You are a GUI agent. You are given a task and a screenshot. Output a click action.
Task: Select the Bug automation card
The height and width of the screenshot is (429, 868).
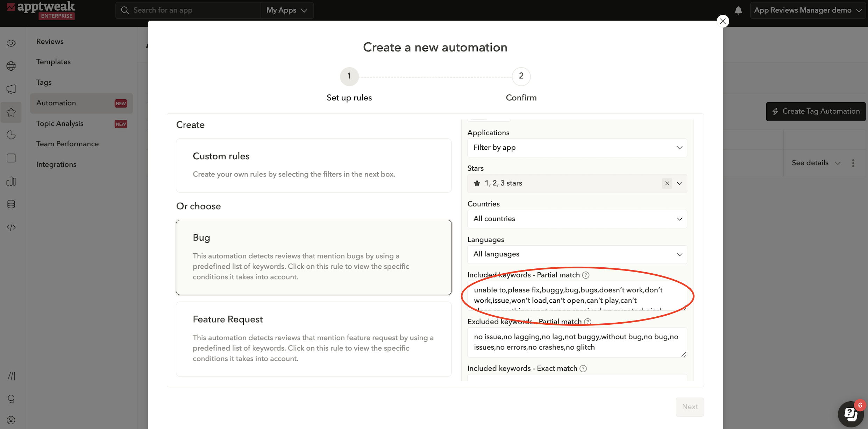coord(314,257)
